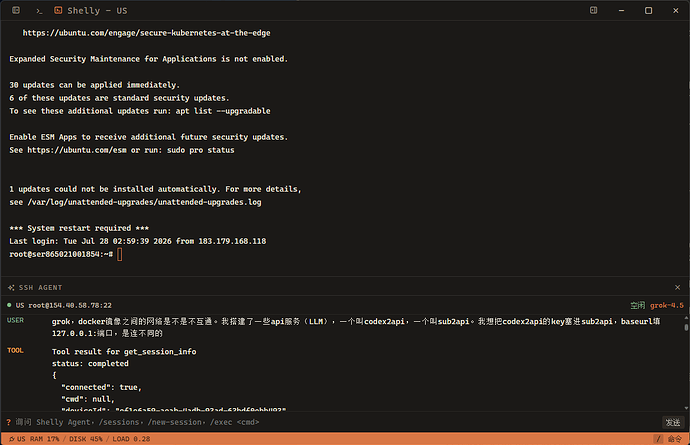Click the 空闲 idle status label
This screenshot has height=445, width=690.
[637, 305]
